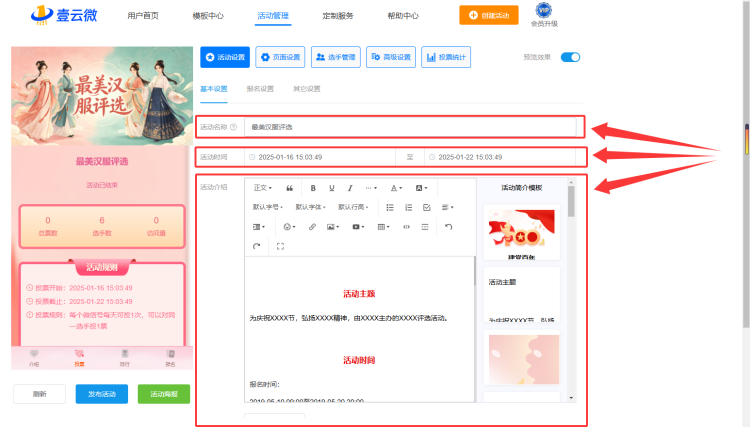
Task: Open the 投票统计 section
Action: click(446, 57)
